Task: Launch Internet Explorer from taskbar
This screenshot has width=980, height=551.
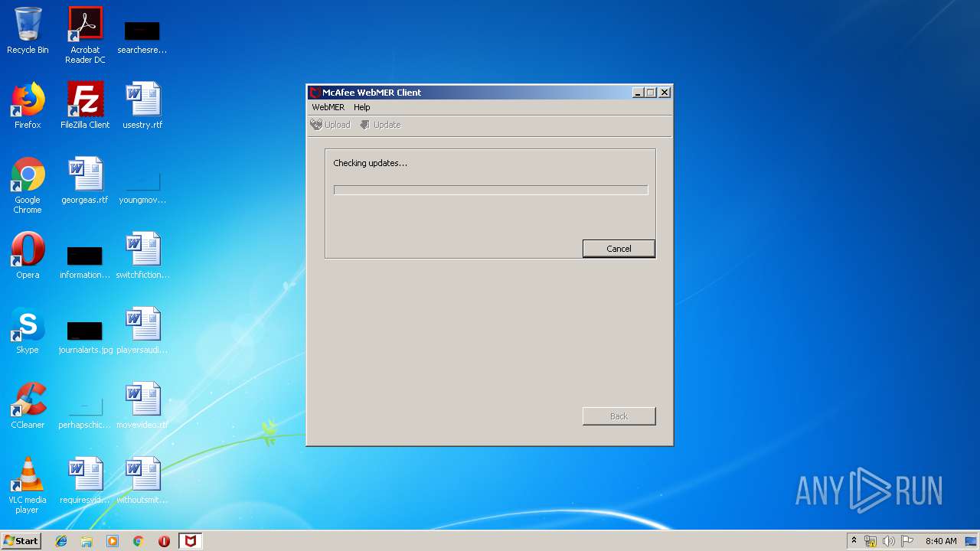Action: [61, 541]
